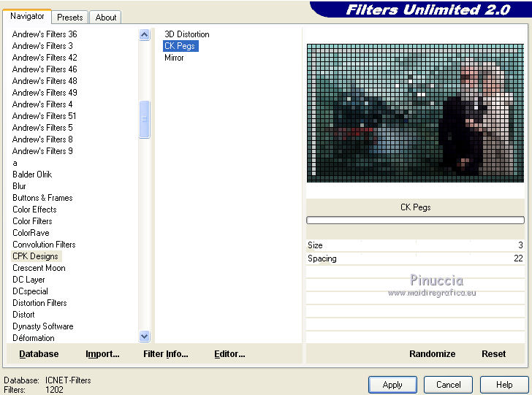Click the category list scroll-down arrow

(145, 336)
